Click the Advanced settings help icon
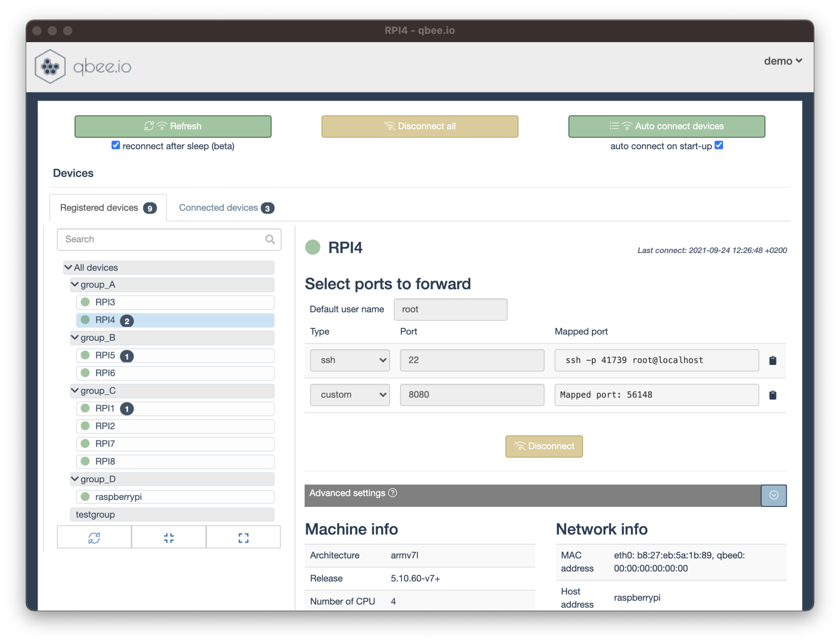 tap(393, 493)
